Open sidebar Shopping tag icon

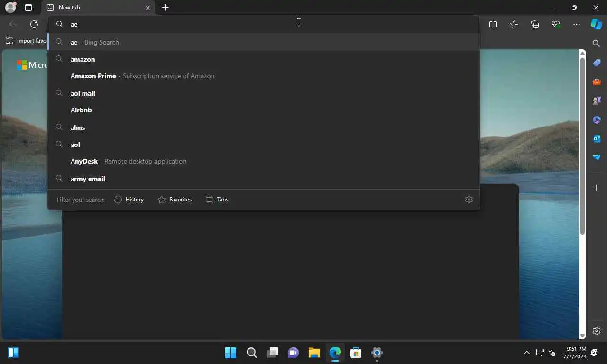pyautogui.click(x=597, y=63)
